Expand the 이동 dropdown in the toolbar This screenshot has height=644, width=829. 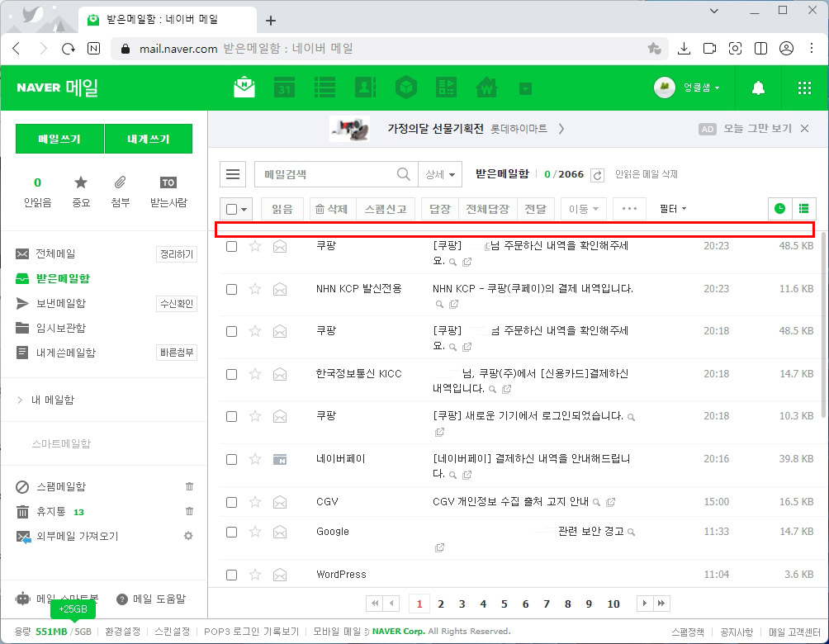coord(583,209)
